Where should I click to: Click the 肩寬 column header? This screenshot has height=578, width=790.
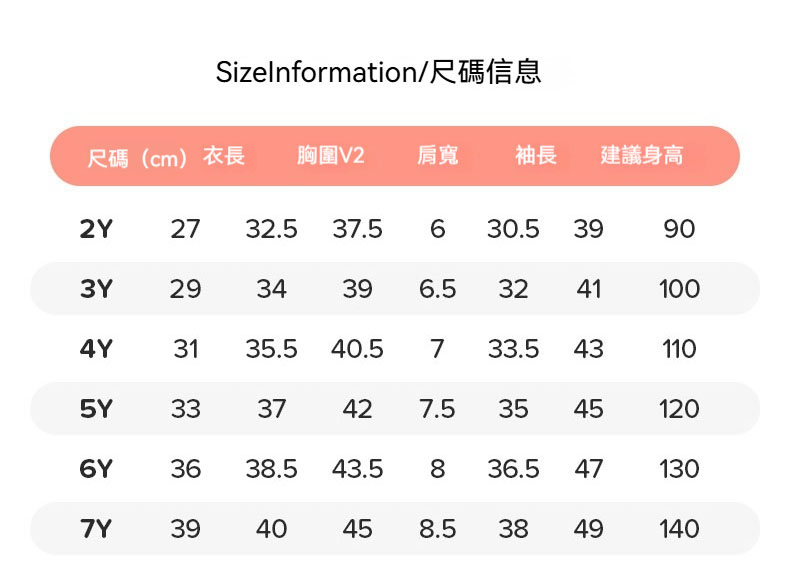pos(438,156)
